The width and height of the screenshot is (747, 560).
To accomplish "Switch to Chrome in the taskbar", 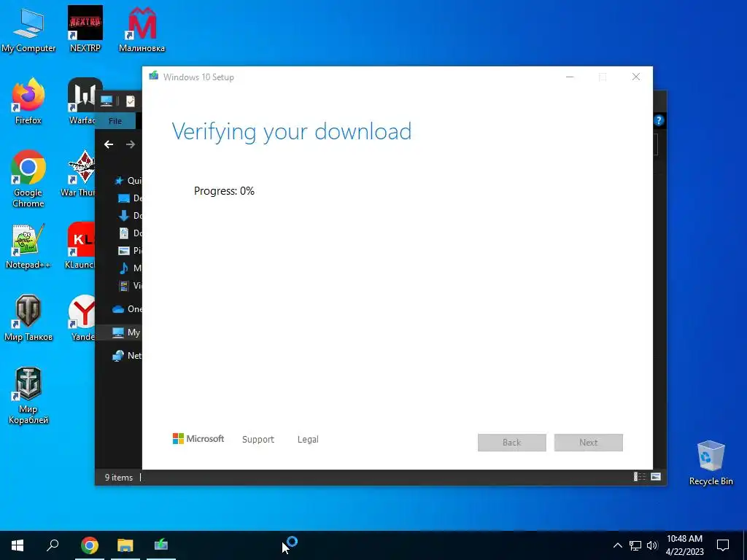I will [x=90, y=545].
